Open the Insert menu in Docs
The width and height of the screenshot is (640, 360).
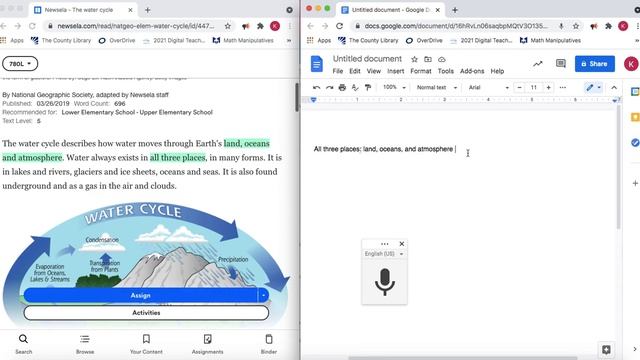coord(396,71)
